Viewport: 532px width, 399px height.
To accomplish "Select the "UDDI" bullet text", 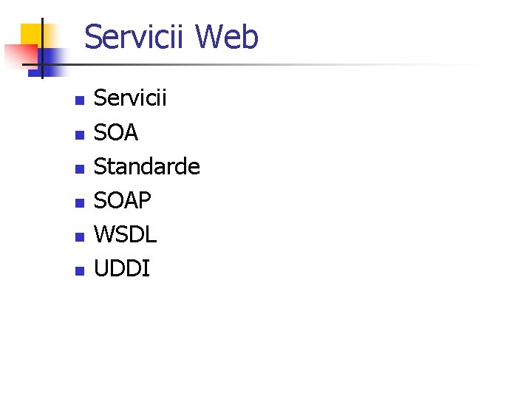I will coord(122,268).
